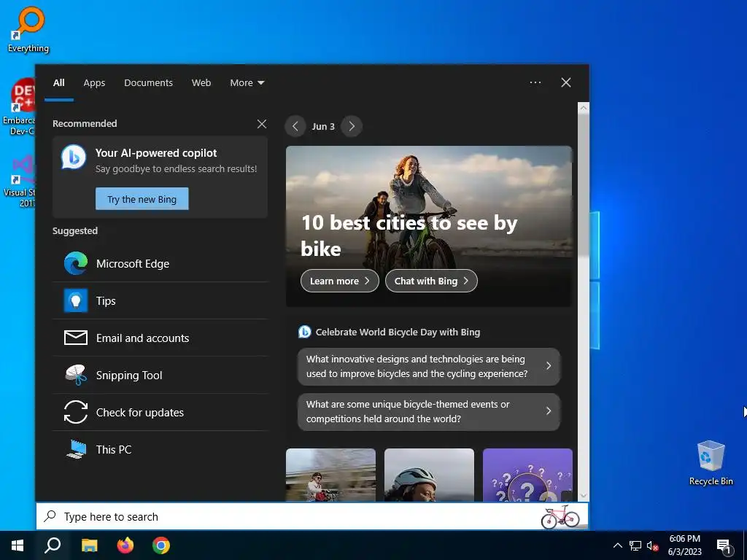The height and width of the screenshot is (560, 747).
Task: Switch to the Apps tab
Action: point(94,83)
